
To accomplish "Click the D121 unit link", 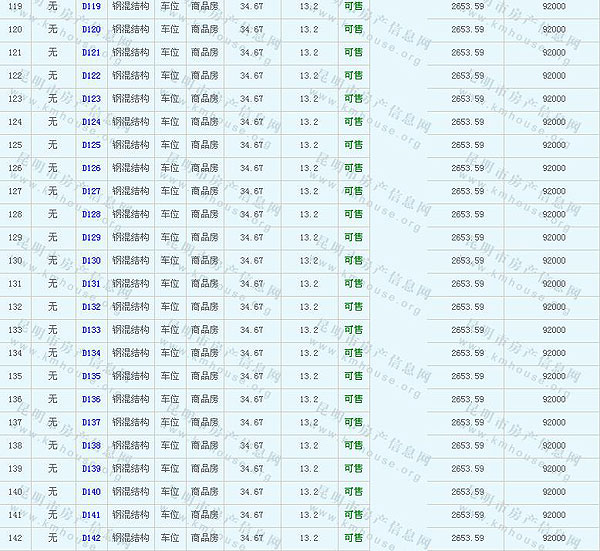I will tap(91, 52).
